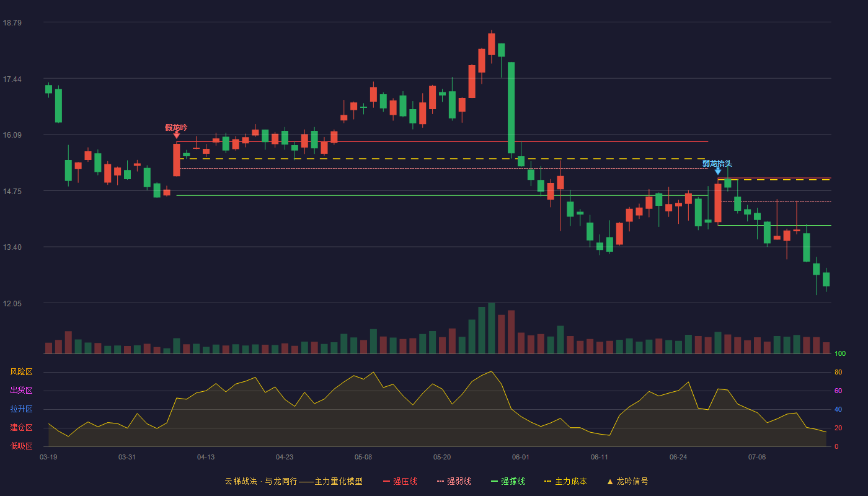Click the 05-20 date label

442,457
